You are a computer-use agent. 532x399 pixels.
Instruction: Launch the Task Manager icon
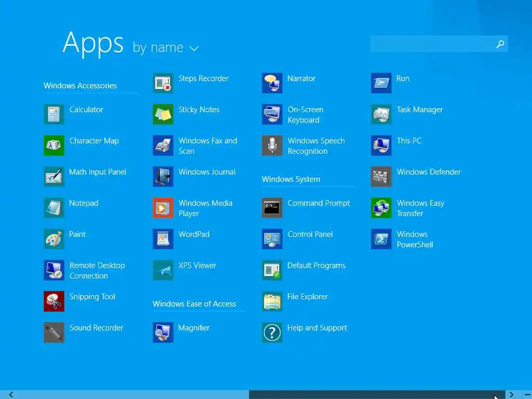click(x=381, y=114)
